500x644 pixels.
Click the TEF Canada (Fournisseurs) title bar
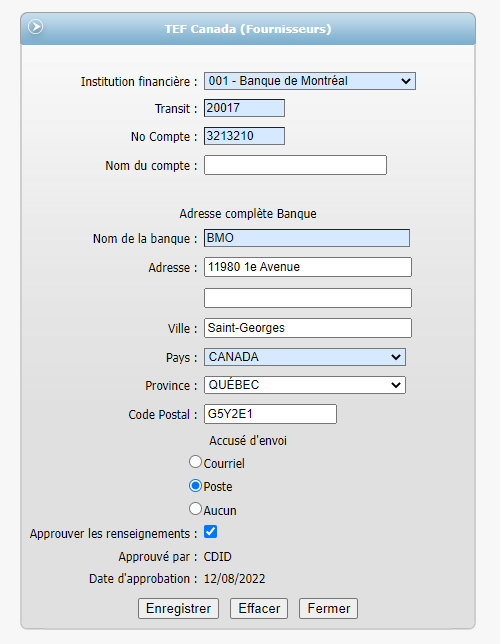(x=248, y=29)
